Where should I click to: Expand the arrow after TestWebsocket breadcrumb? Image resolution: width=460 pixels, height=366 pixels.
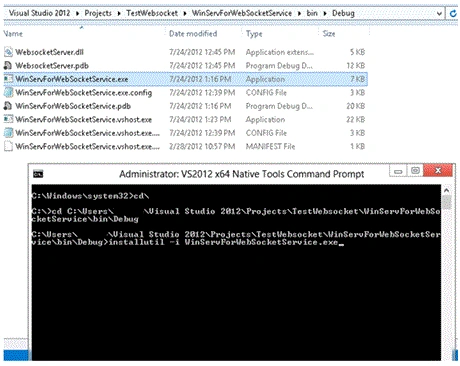(x=185, y=13)
